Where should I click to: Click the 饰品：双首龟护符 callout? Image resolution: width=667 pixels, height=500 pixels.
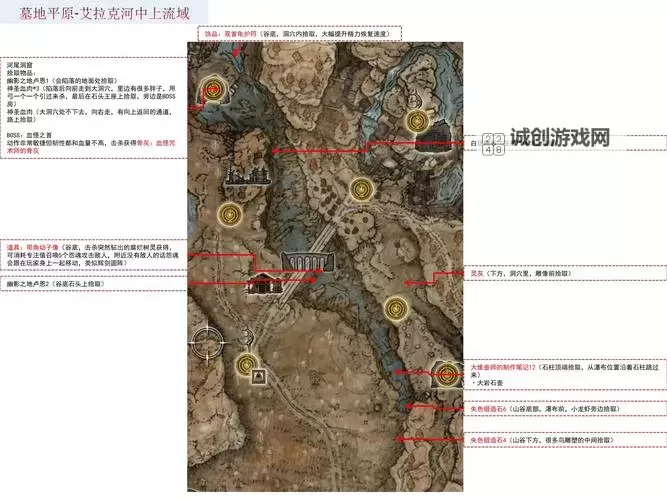299,34
